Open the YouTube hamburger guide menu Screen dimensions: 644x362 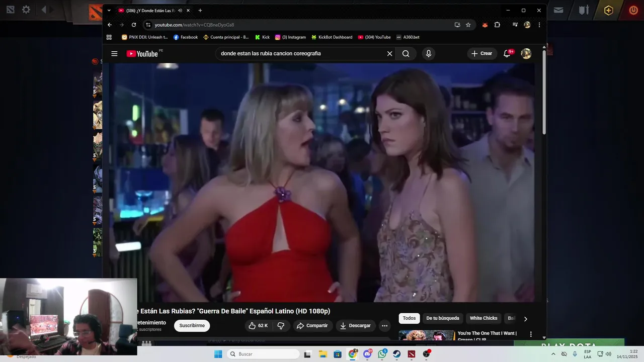[x=114, y=54]
